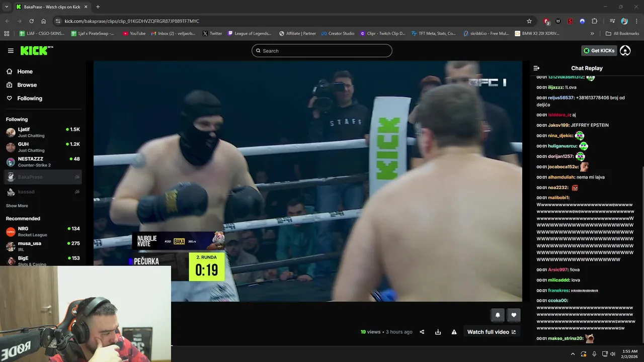Click username Jakov199 in chat
Viewport: 644px width, 362px height.
pos(558,125)
